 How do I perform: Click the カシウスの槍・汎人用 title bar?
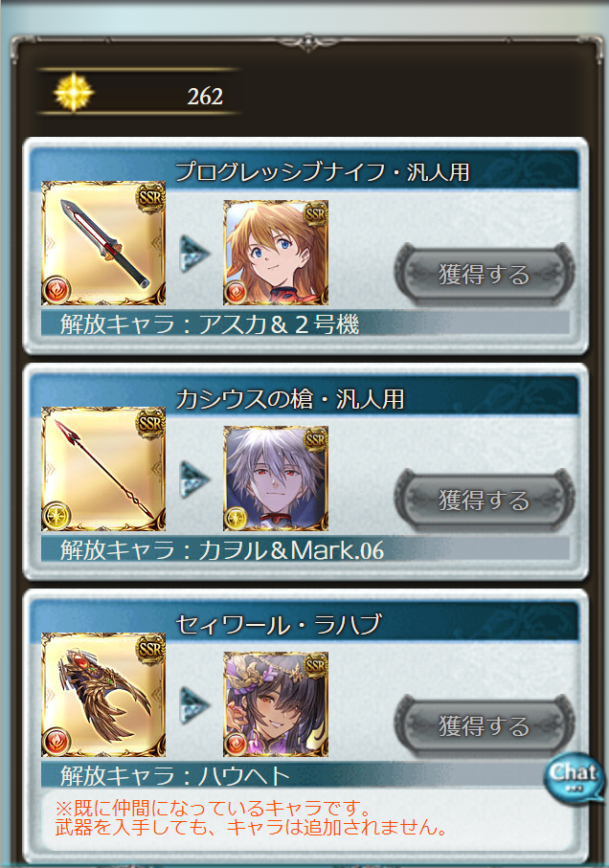click(305, 397)
